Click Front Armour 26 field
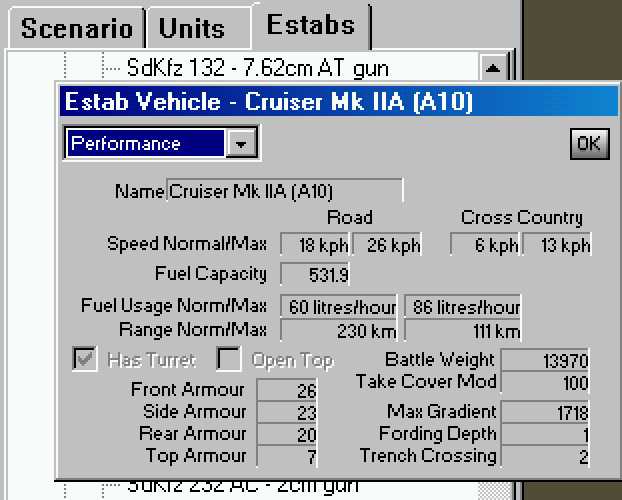 pyautogui.click(x=287, y=390)
